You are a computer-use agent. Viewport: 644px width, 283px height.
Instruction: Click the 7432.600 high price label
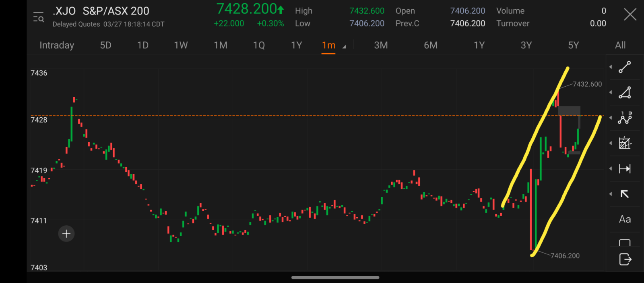[x=587, y=84]
